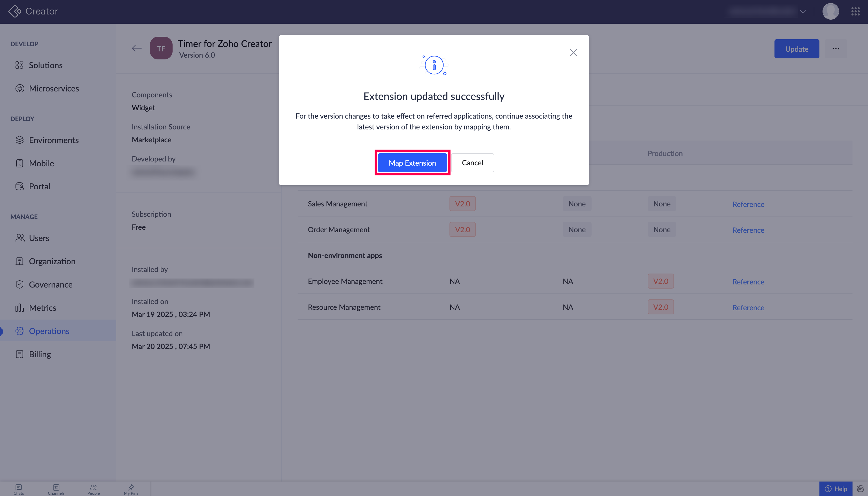Open My Pins in bottom bar

[131, 489]
